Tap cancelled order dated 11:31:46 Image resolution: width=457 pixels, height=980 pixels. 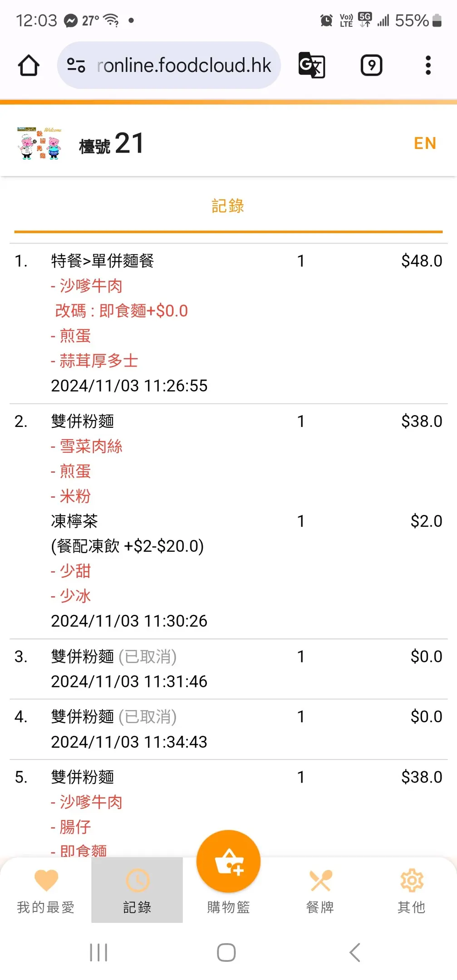[x=129, y=669]
